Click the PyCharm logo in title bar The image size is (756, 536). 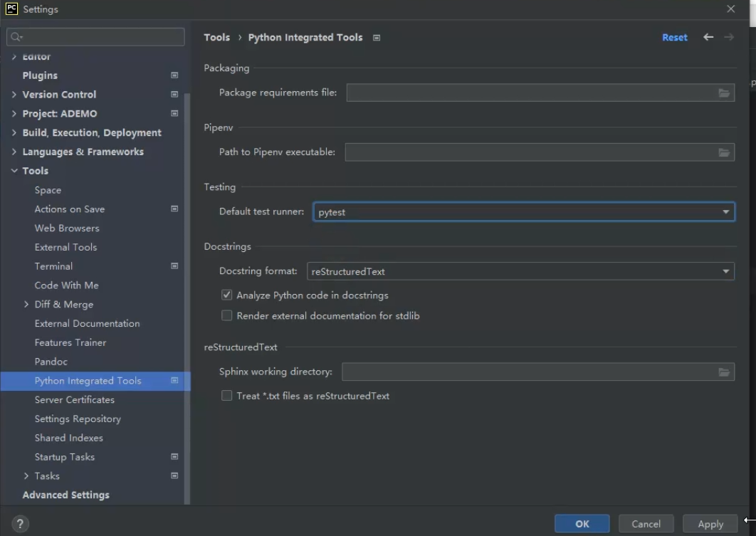coord(11,9)
